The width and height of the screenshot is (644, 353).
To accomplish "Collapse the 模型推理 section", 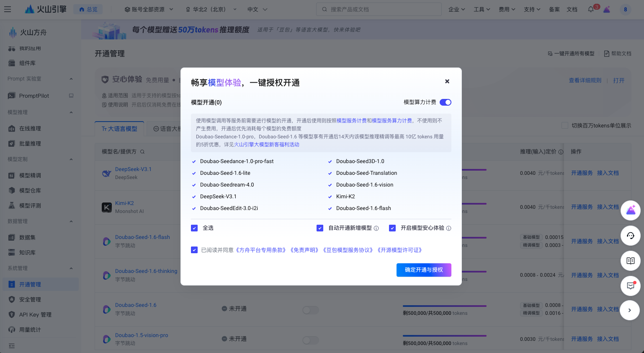I will pos(71,112).
